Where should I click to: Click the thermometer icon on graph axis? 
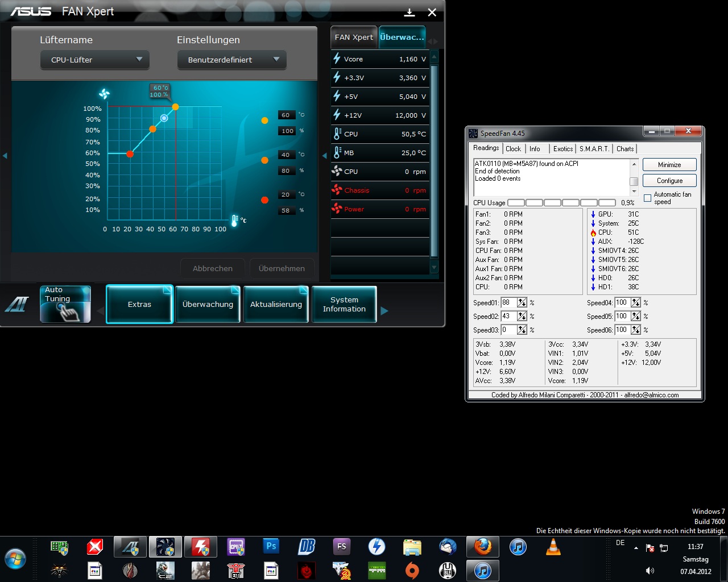tap(234, 221)
